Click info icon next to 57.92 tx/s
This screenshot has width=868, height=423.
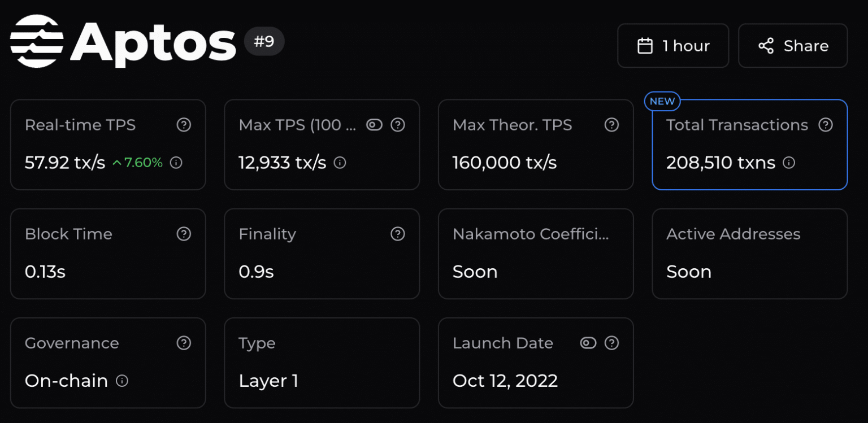[x=176, y=163]
